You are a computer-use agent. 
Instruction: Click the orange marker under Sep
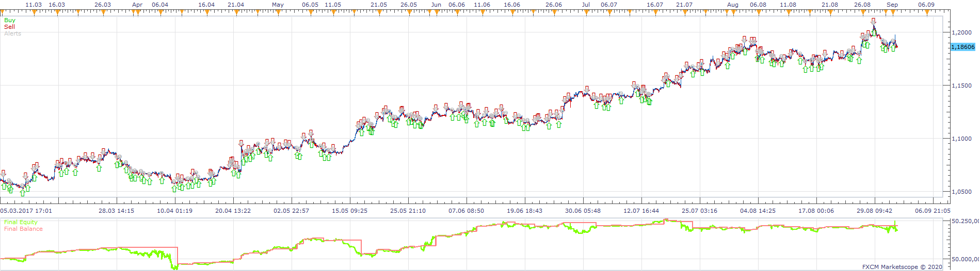pyautogui.click(x=892, y=12)
